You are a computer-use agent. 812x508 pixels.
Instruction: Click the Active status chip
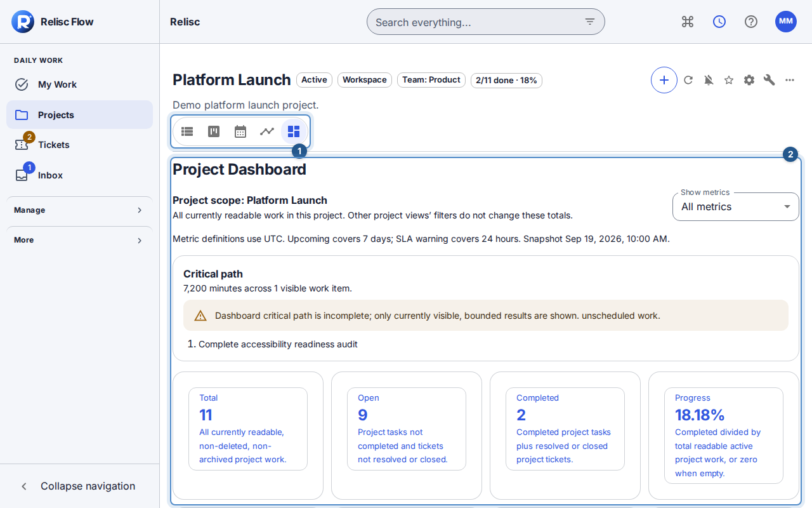coord(314,80)
